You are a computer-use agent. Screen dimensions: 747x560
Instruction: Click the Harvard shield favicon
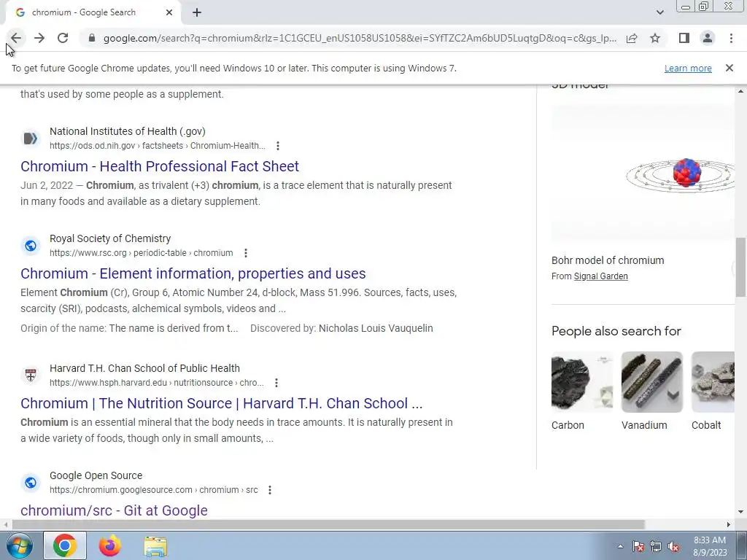(x=31, y=376)
